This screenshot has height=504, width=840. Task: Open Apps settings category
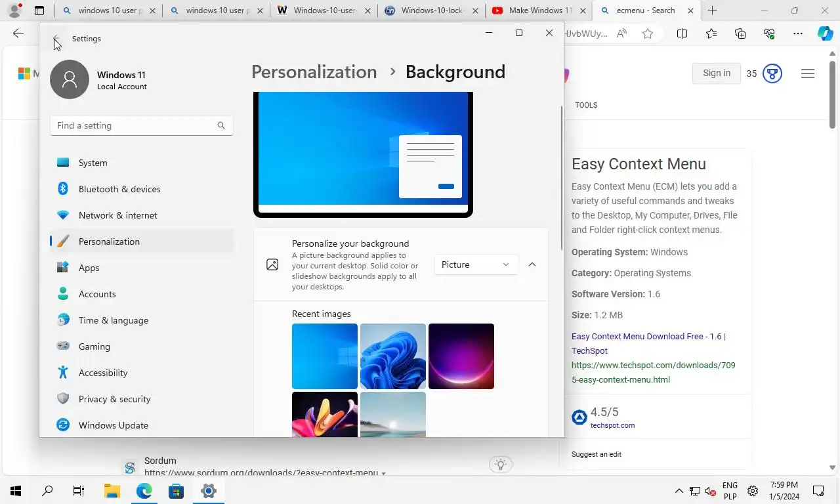click(142, 268)
